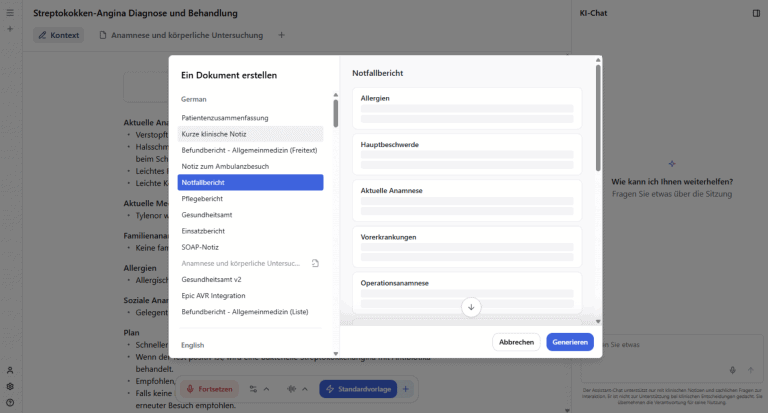Switch to Kontext tab
Image resolution: width=768 pixels, height=413 pixels.
tap(57, 35)
